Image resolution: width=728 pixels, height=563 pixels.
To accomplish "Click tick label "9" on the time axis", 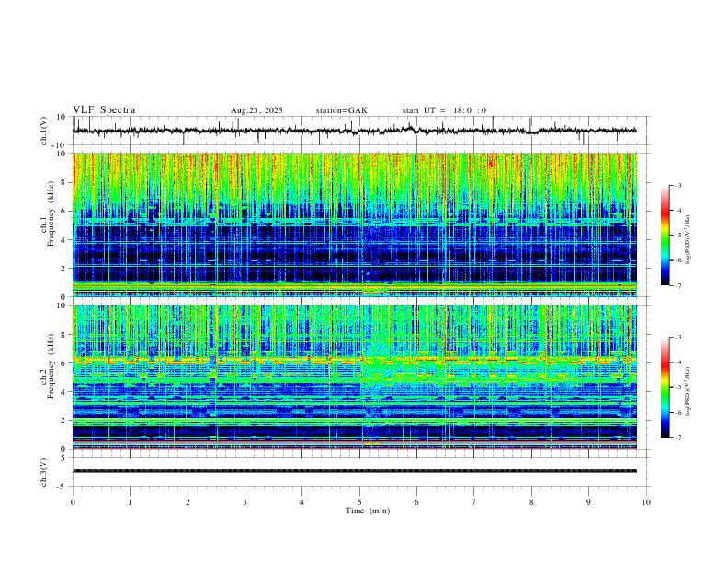I will point(588,502).
